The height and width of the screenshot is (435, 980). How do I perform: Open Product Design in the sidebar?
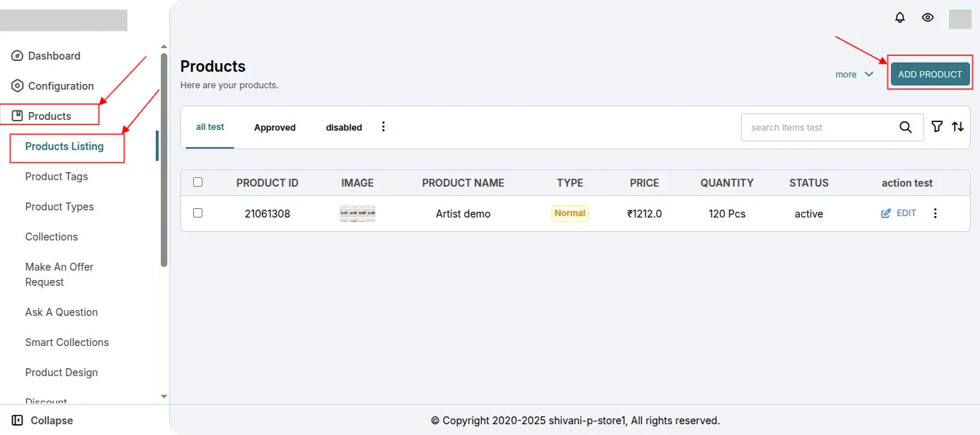point(62,373)
